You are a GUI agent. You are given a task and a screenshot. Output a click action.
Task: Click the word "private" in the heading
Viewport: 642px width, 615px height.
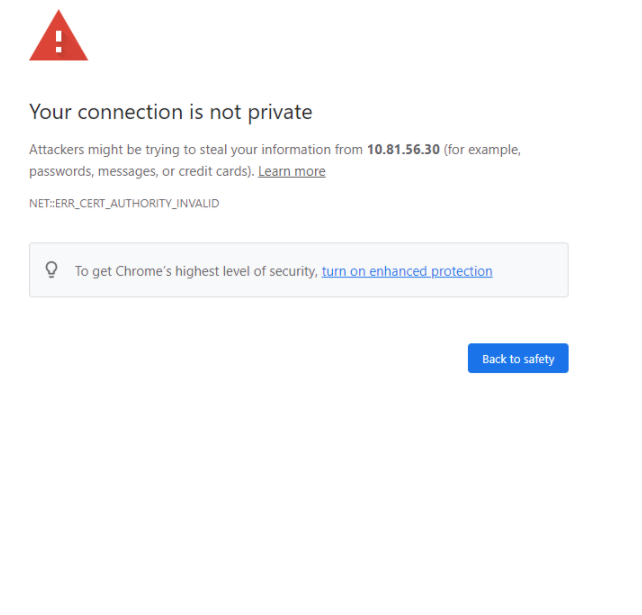pyautogui.click(x=280, y=113)
